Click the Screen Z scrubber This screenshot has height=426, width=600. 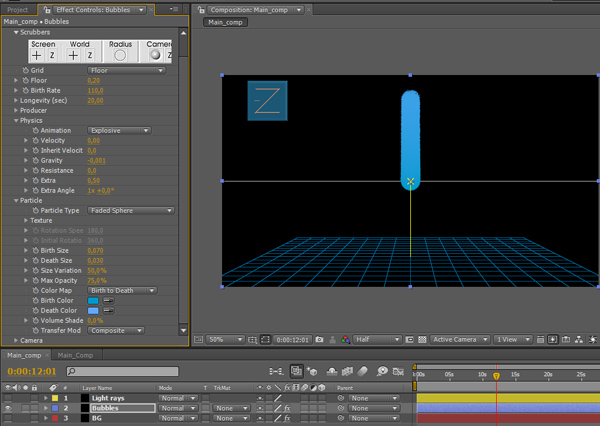[52, 55]
